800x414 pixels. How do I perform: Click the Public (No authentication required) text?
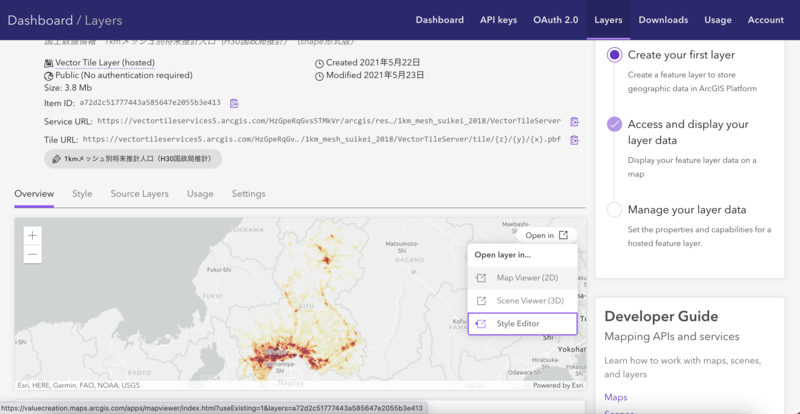click(124, 76)
